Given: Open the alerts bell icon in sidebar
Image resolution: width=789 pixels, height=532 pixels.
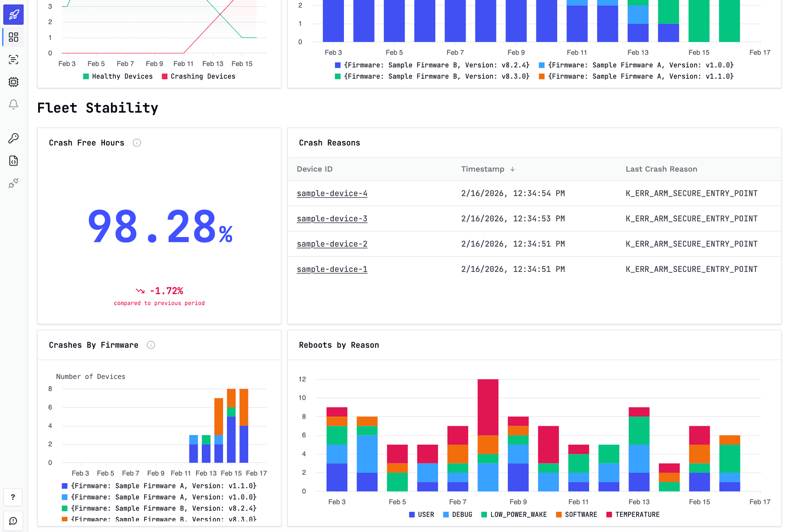Looking at the screenshot, I should 14,104.
